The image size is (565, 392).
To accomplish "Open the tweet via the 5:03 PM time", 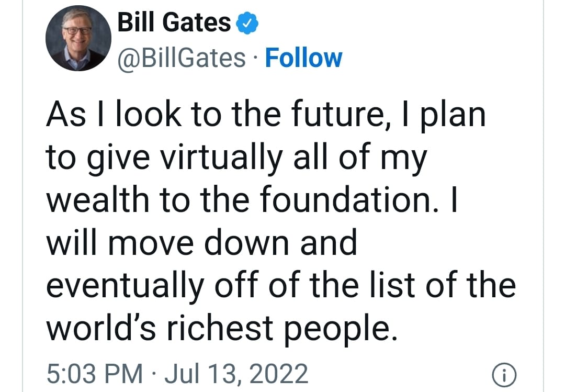I will tap(94, 374).
